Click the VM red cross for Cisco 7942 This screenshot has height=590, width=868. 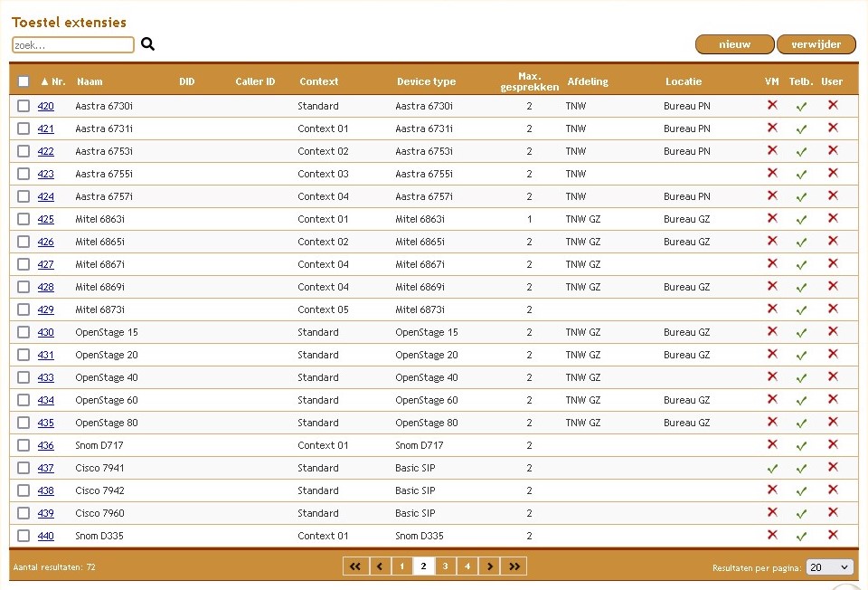click(x=772, y=490)
